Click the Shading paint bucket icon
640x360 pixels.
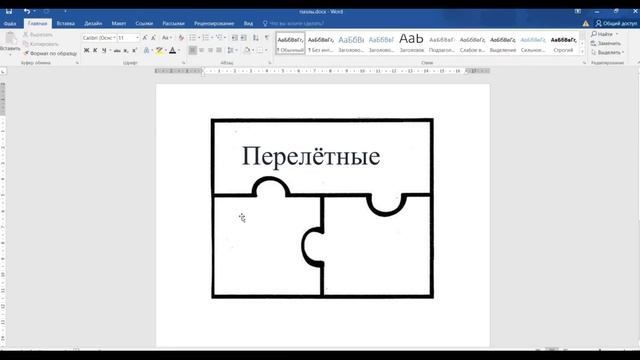[x=247, y=50]
